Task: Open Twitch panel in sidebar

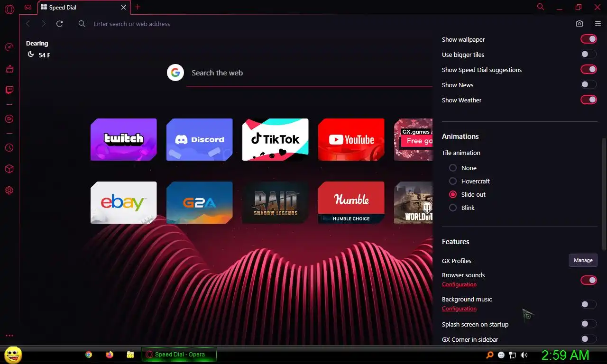Action: coord(9,90)
